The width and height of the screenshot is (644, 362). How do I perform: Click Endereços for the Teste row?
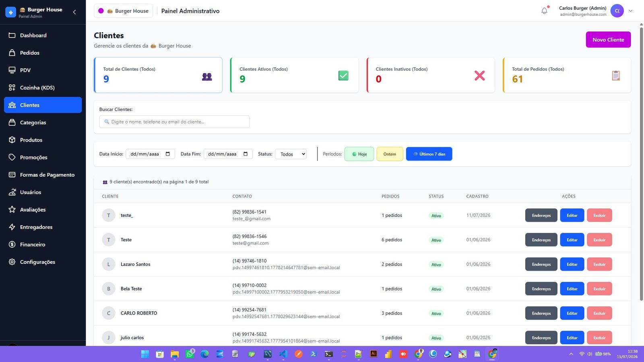[541, 240]
